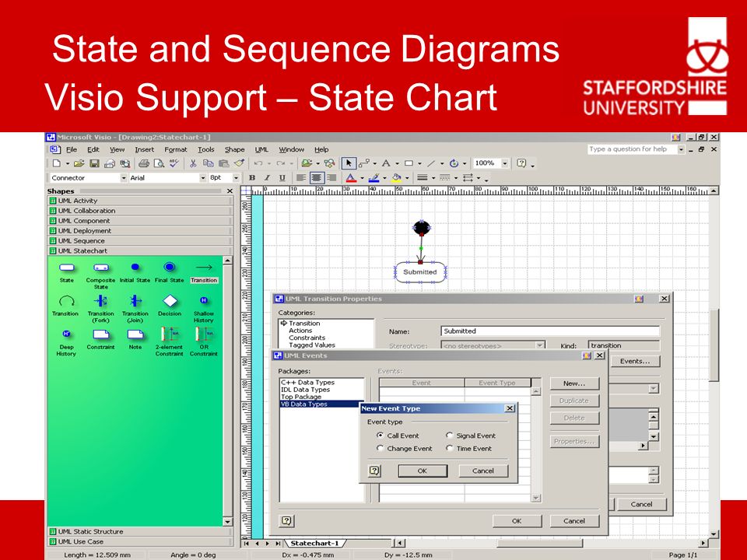The height and width of the screenshot is (560, 747).
Task: Select the Text tool
Action: tap(386, 163)
